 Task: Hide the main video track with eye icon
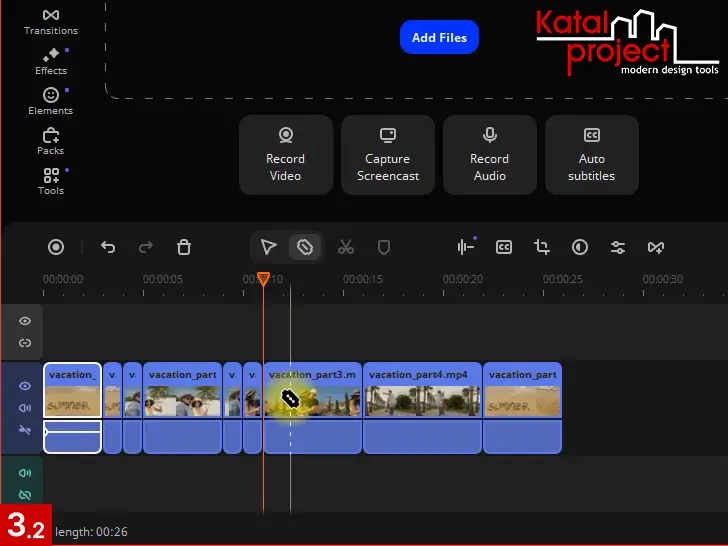point(25,386)
